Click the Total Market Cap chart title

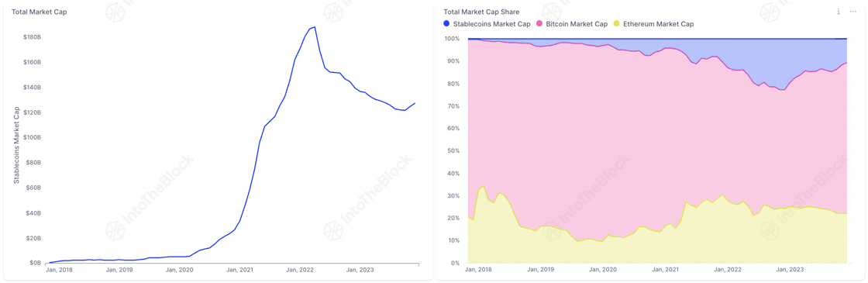pos(40,12)
